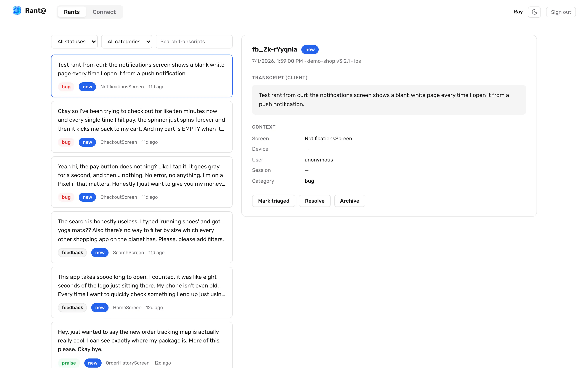Click the praise tag on OrderHistoryScreen card
This screenshot has height=368, width=588.
pyautogui.click(x=69, y=363)
